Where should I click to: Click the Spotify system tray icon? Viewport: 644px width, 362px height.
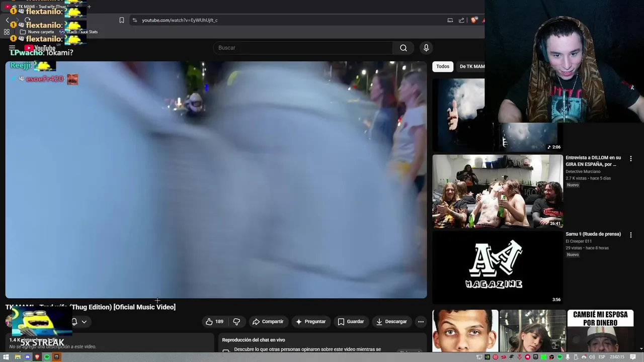pos(560,357)
